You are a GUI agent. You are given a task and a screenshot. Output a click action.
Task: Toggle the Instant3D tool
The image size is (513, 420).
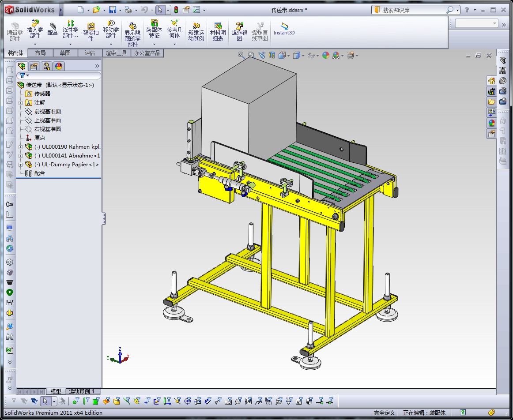(x=284, y=29)
